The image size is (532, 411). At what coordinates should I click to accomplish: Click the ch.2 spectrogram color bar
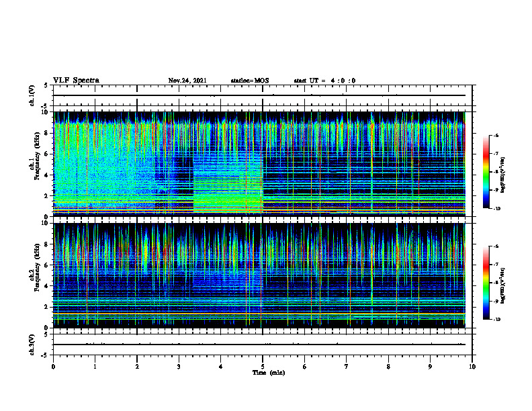coord(486,283)
